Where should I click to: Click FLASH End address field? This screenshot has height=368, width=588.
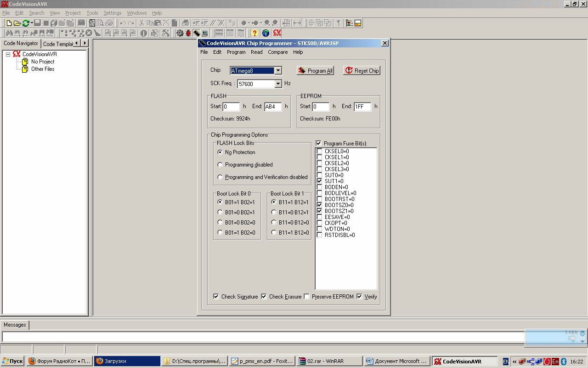click(273, 107)
